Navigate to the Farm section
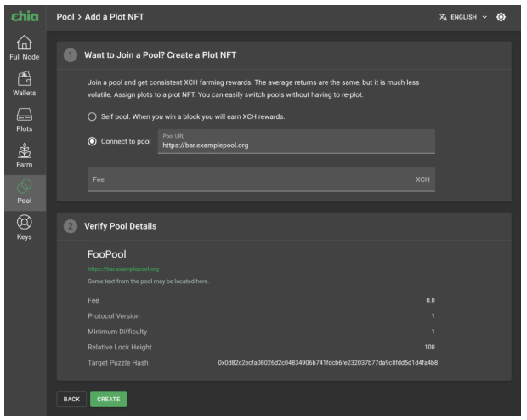This screenshot has height=420, width=527. (24, 156)
